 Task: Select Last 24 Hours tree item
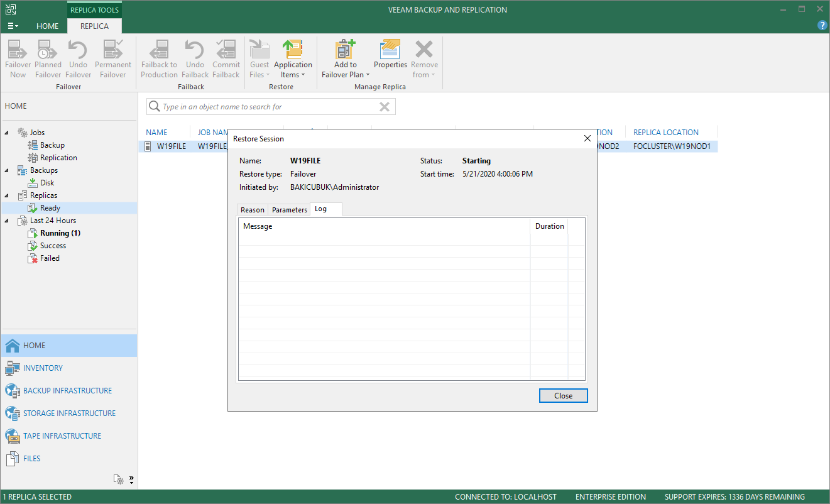53,221
